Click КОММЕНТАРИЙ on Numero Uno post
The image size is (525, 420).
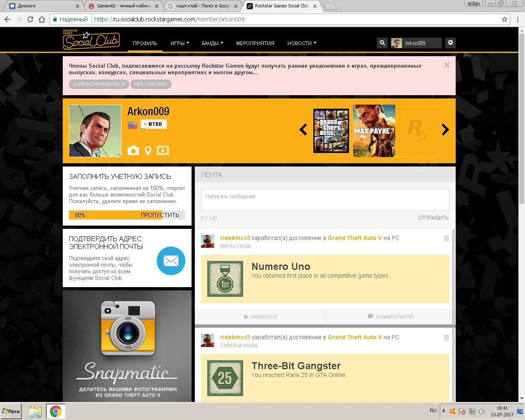390,317
